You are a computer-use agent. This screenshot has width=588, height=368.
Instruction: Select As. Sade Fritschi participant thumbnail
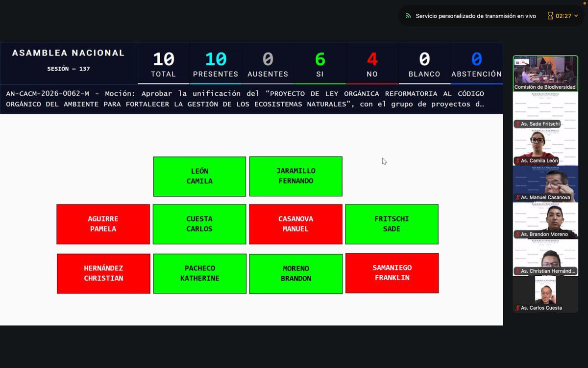[545, 110]
